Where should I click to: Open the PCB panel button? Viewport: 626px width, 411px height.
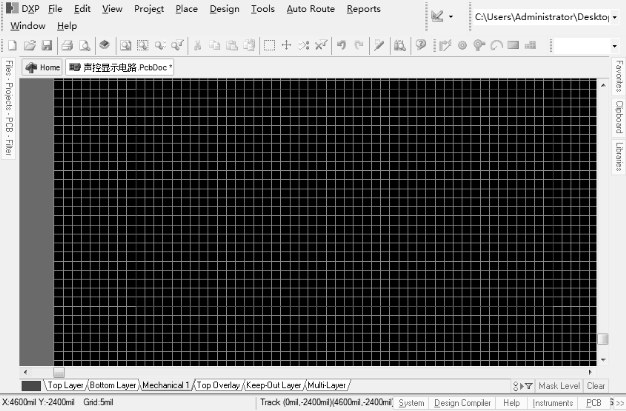tap(593, 403)
